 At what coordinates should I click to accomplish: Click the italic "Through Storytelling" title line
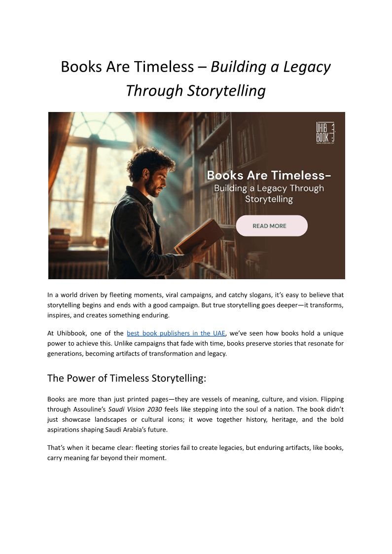196,91
